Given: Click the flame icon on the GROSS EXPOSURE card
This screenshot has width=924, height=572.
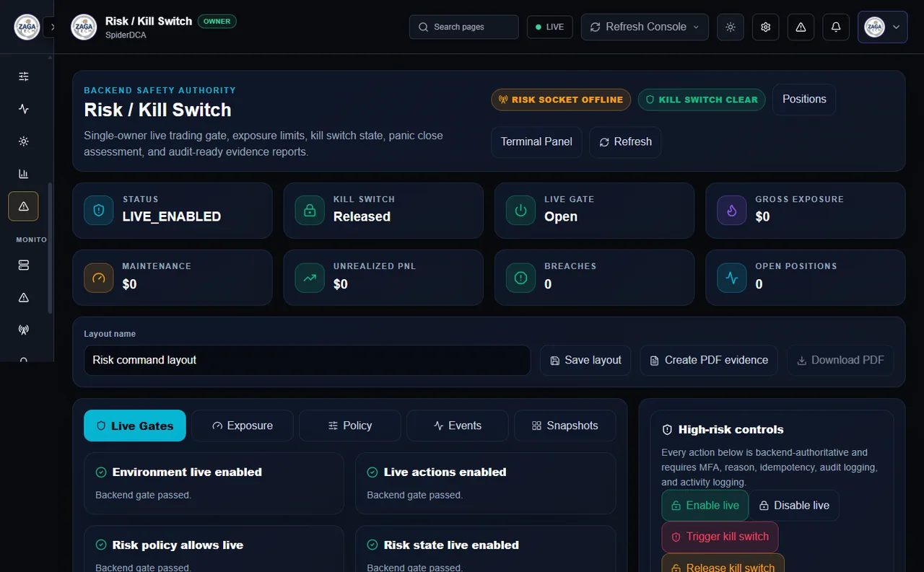Looking at the screenshot, I should (x=731, y=211).
